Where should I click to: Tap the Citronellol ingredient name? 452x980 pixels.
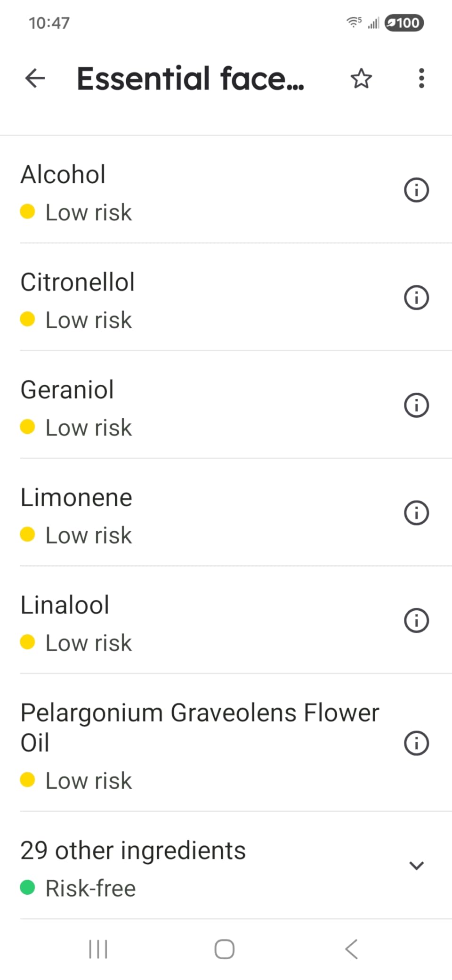pyautogui.click(x=78, y=282)
